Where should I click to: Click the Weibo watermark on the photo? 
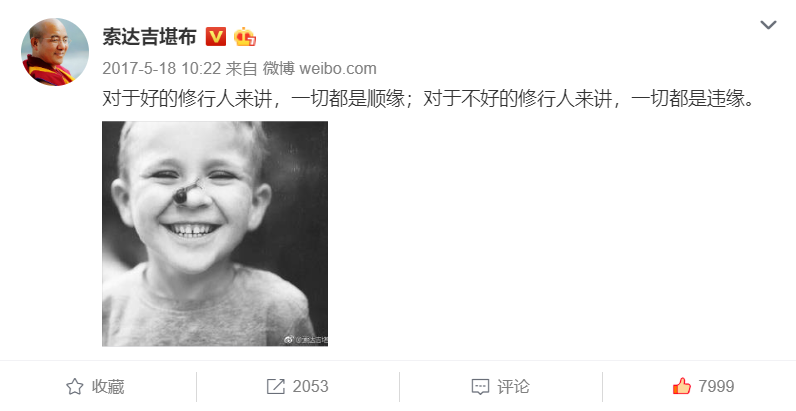pyautogui.click(x=306, y=339)
